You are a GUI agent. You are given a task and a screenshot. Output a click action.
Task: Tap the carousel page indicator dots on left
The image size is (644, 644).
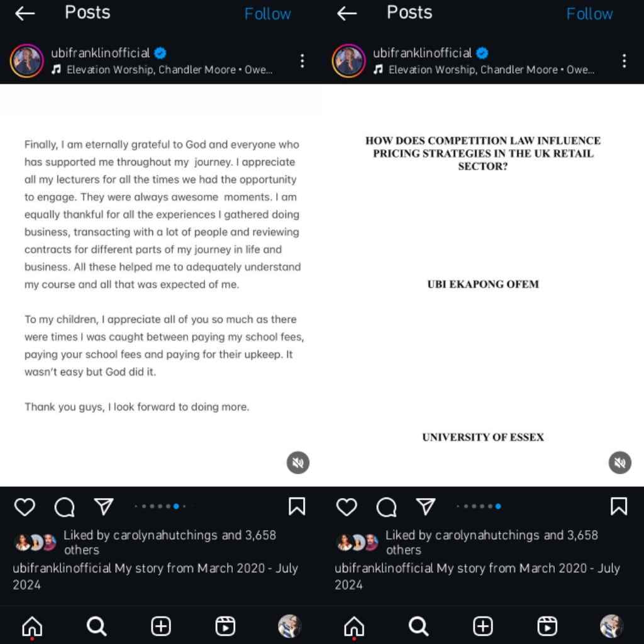(160, 506)
